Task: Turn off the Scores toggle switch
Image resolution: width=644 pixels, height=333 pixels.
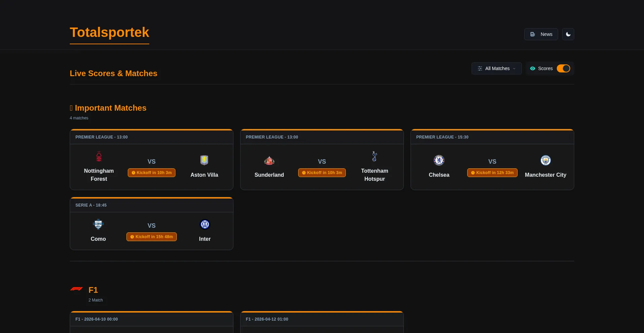Action: tap(563, 68)
